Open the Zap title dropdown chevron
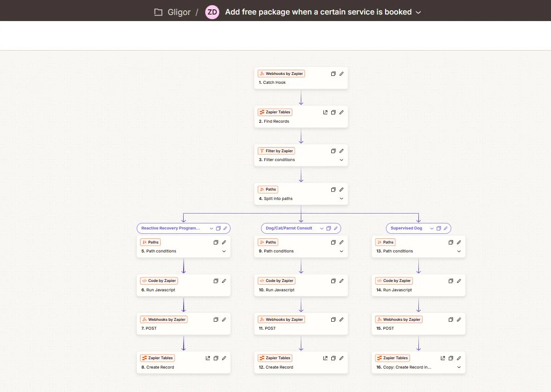Screen dimensions: 551x392 click(x=418, y=12)
